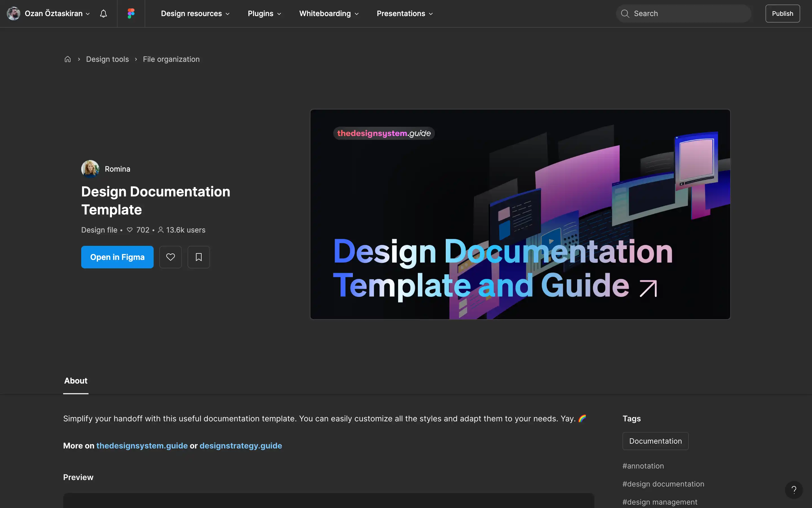The width and height of the screenshot is (812, 508).
Task: Go to the Design tools breadcrumb
Action: tap(107, 59)
